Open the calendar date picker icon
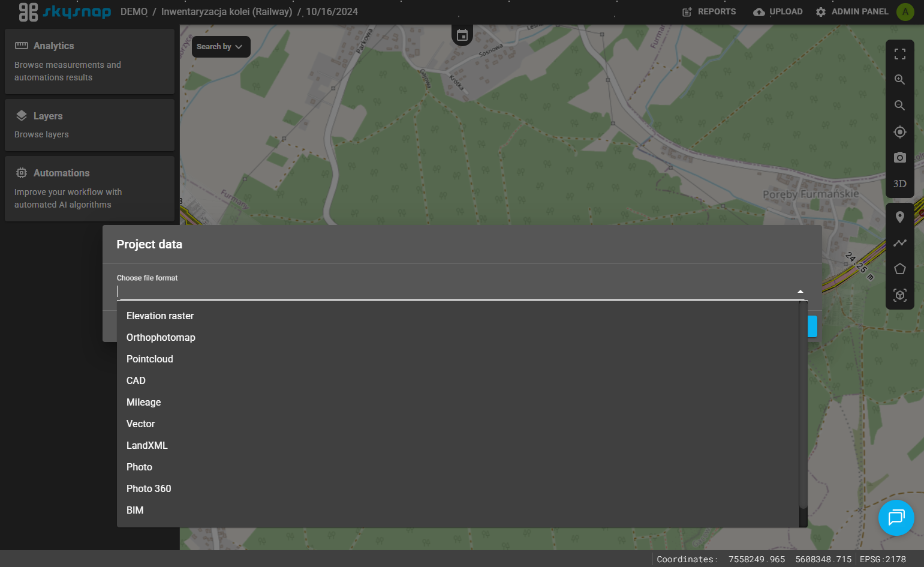The height and width of the screenshot is (567, 924). [462, 35]
